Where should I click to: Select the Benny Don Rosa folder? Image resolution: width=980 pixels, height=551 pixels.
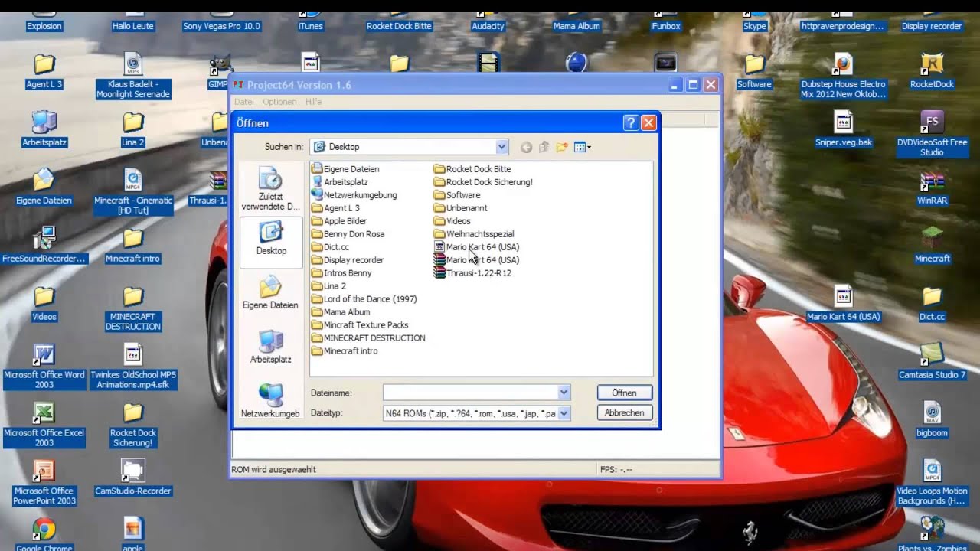click(x=348, y=234)
